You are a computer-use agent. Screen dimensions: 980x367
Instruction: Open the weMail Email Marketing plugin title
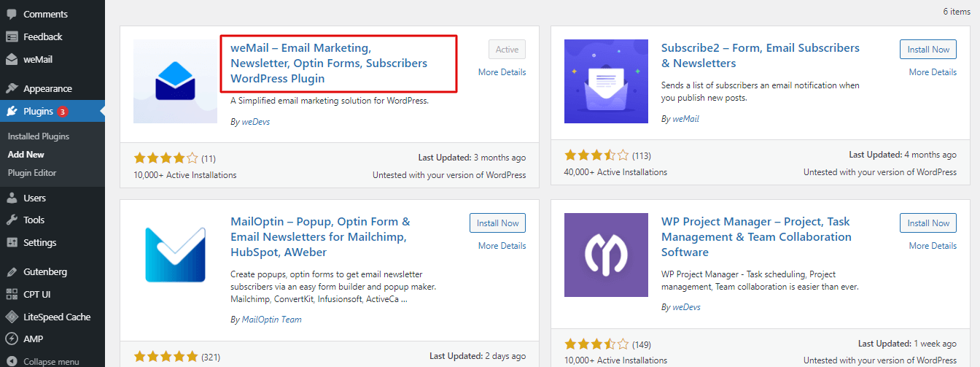click(329, 63)
